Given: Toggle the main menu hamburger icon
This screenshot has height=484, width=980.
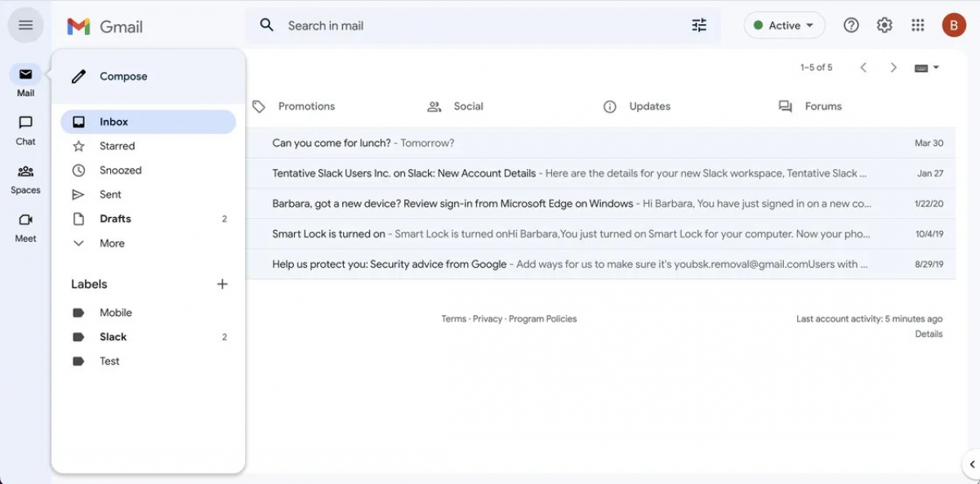Looking at the screenshot, I should [x=25, y=25].
